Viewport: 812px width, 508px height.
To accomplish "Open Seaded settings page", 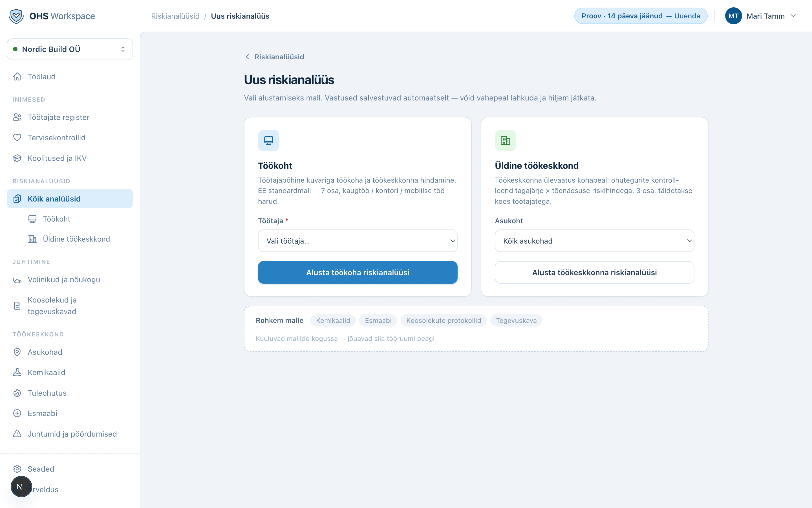I will 70,469.
